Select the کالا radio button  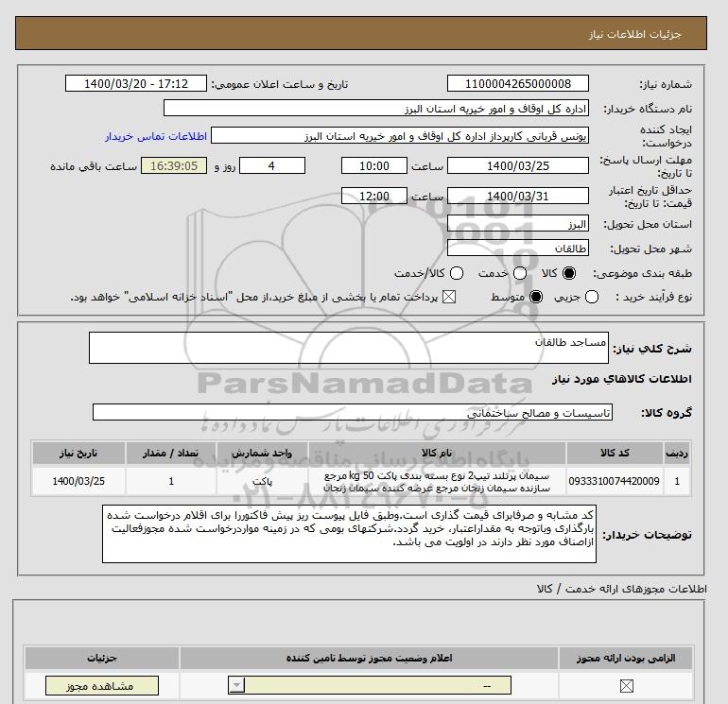tap(569, 273)
